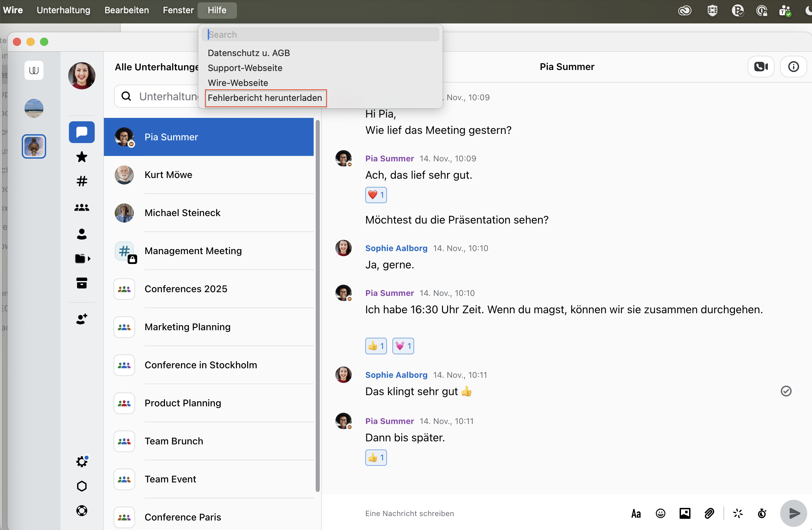
Task: Open the Michael Steineck conversation
Action: coord(208,213)
